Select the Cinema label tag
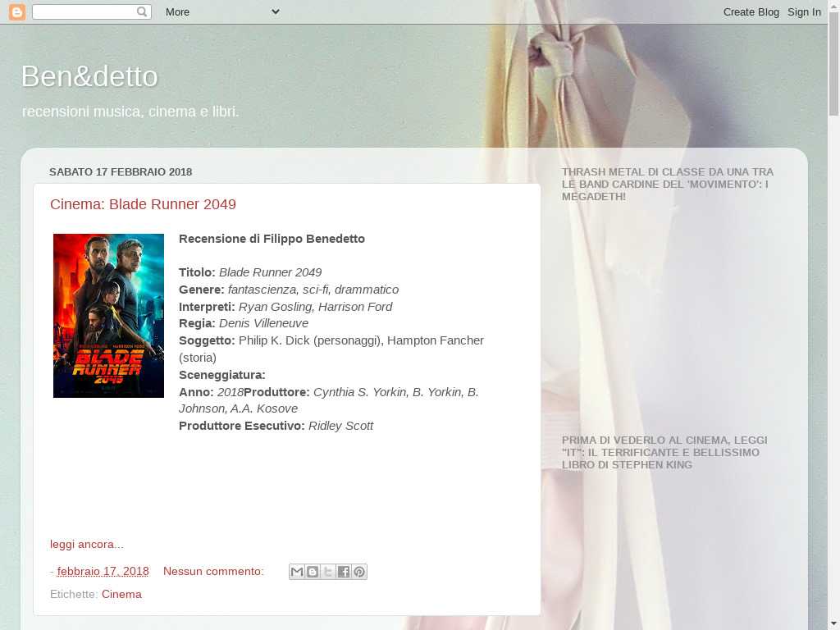The image size is (840, 630). pos(121,594)
